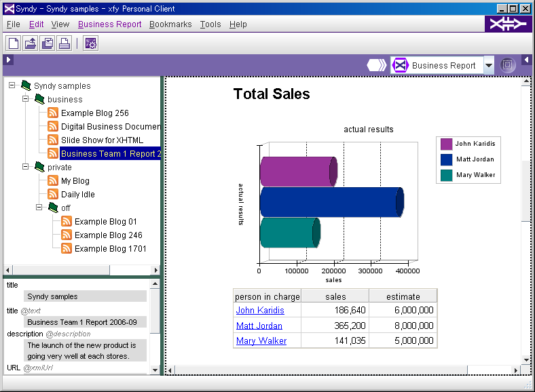The width and height of the screenshot is (535, 392).
Task: Click the Save all toolbar icon
Action: pyautogui.click(x=48, y=44)
